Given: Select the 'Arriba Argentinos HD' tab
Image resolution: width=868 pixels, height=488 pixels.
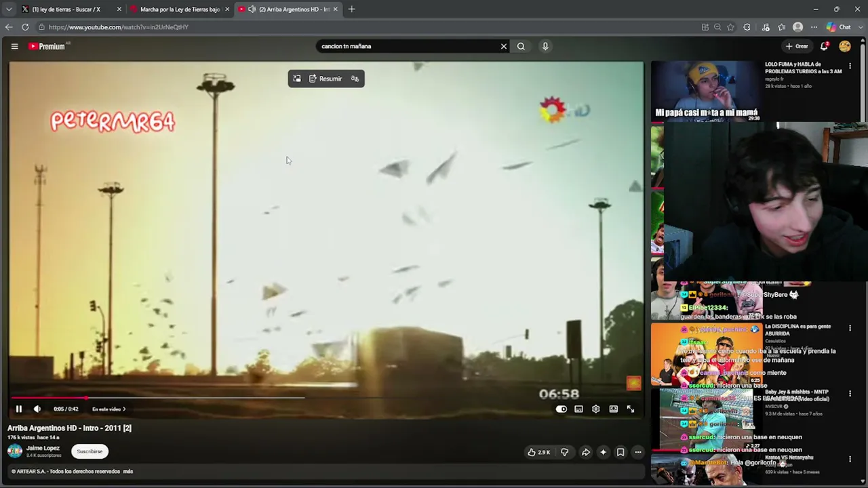Looking at the screenshot, I should tap(288, 9).
